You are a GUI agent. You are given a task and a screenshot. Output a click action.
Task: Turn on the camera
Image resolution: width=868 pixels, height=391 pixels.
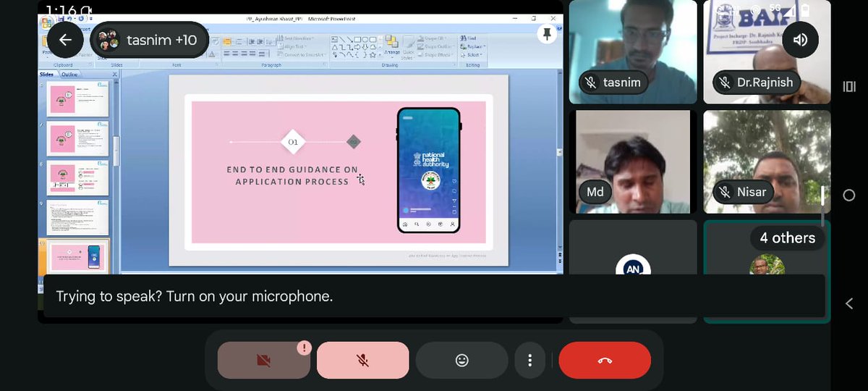point(264,361)
